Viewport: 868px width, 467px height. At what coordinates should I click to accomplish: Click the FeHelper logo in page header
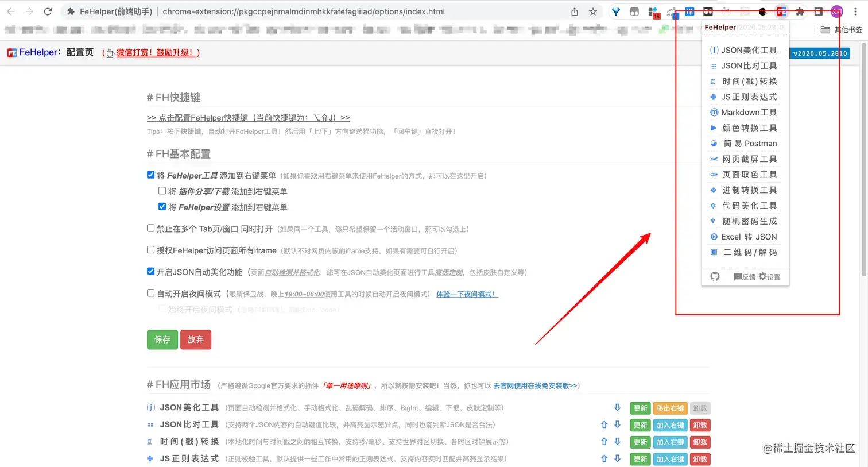11,53
